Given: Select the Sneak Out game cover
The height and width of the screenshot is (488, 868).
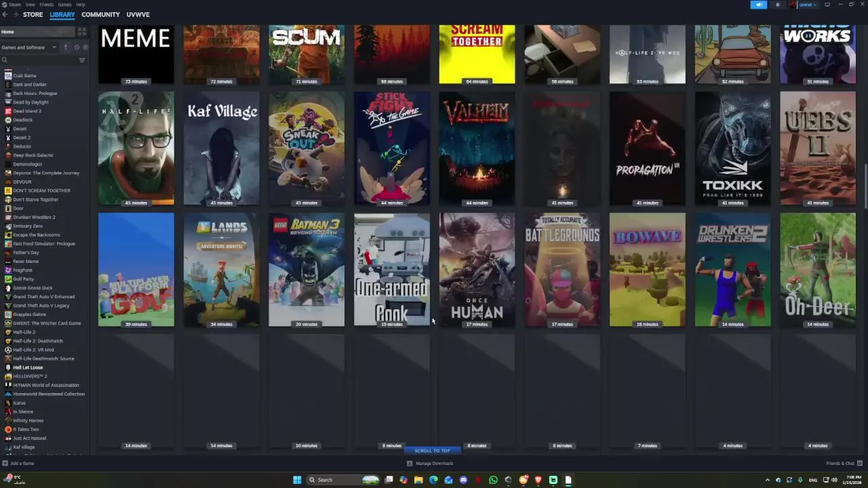Looking at the screenshot, I should pyautogui.click(x=307, y=148).
